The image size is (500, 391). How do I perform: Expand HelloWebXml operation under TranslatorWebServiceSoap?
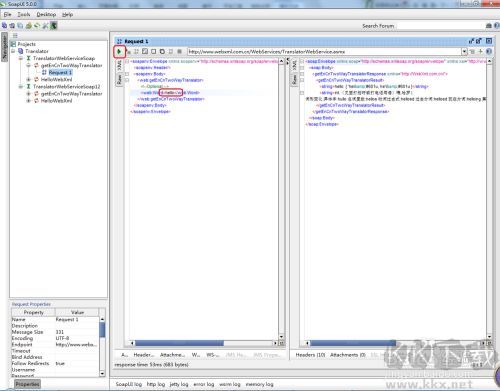[28, 79]
